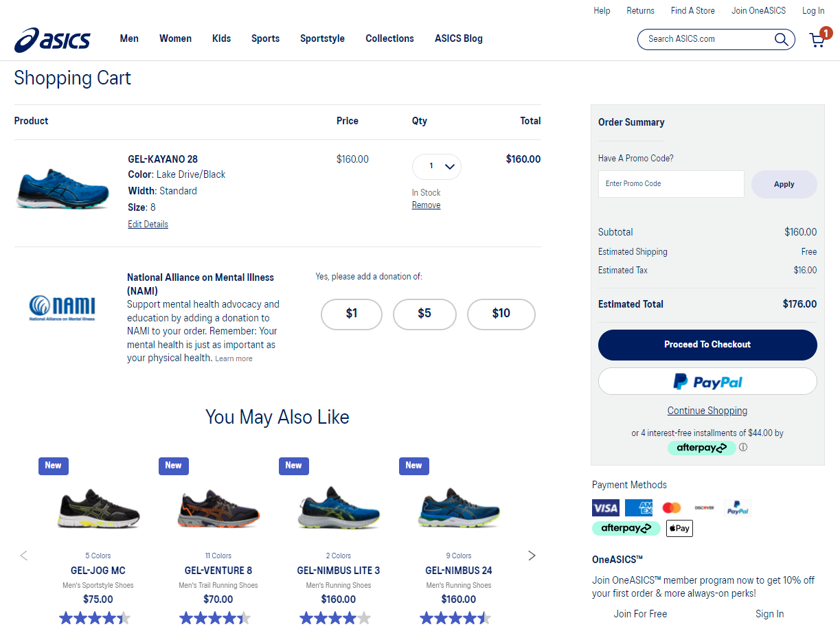Open the shopping cart icon

pyautogui.click(x=817, y=40)
